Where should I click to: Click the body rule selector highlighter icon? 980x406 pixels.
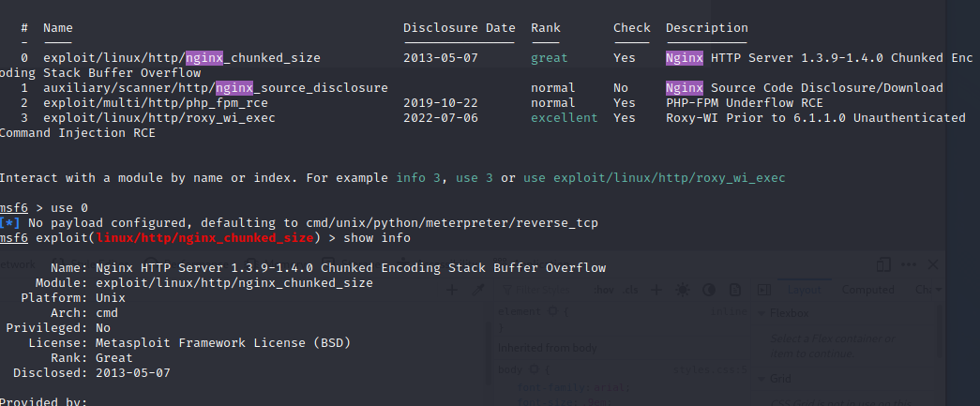point(534,369)
